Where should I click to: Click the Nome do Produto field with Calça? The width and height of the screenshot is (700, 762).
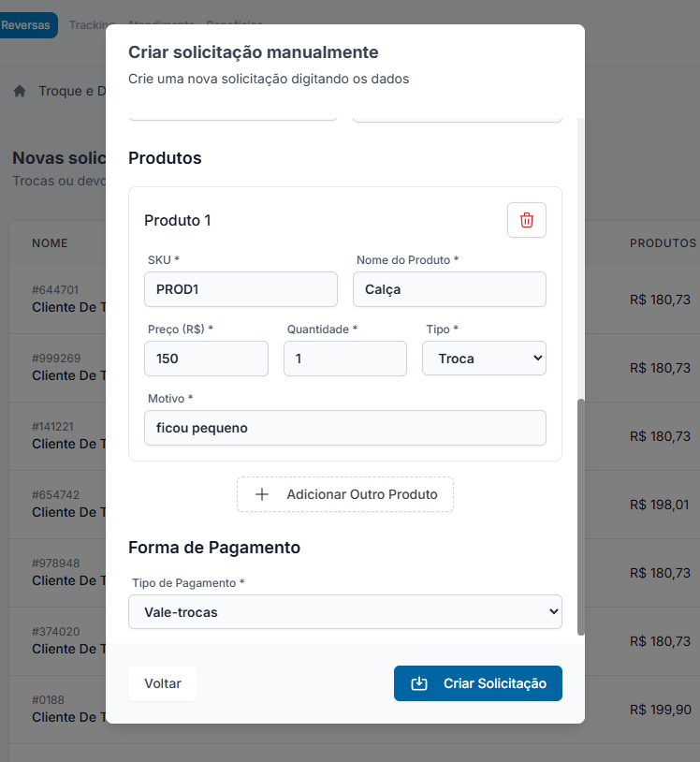(449, 289)
